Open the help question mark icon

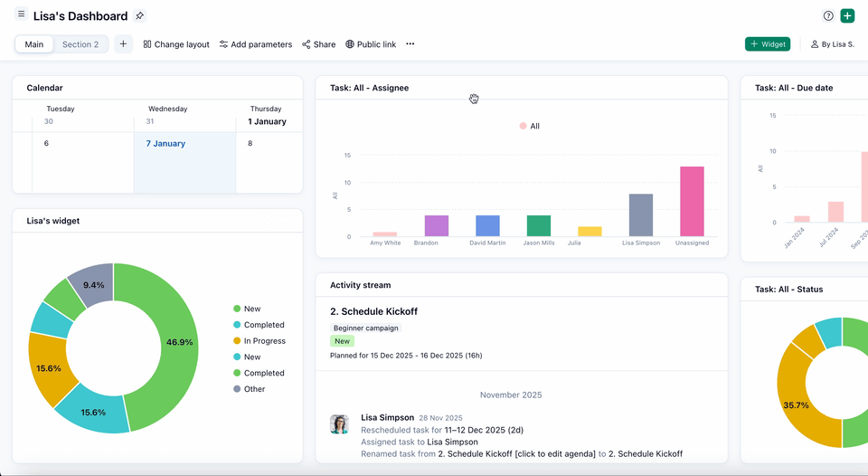point(827,16)
